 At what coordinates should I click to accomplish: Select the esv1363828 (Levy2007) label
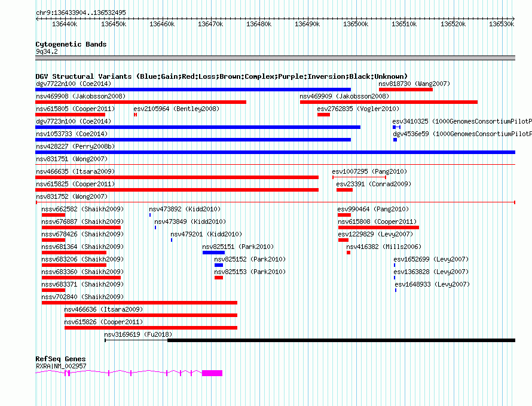click(431, 272)
